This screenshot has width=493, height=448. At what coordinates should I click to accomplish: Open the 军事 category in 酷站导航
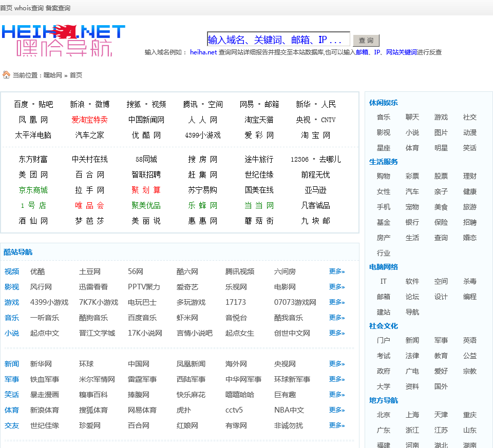click(12, 379)
